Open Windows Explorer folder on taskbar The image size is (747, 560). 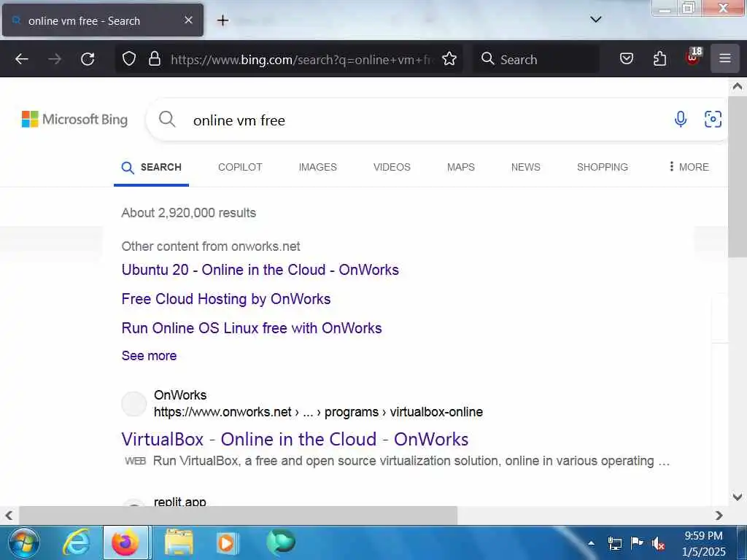tap(179, 542)
